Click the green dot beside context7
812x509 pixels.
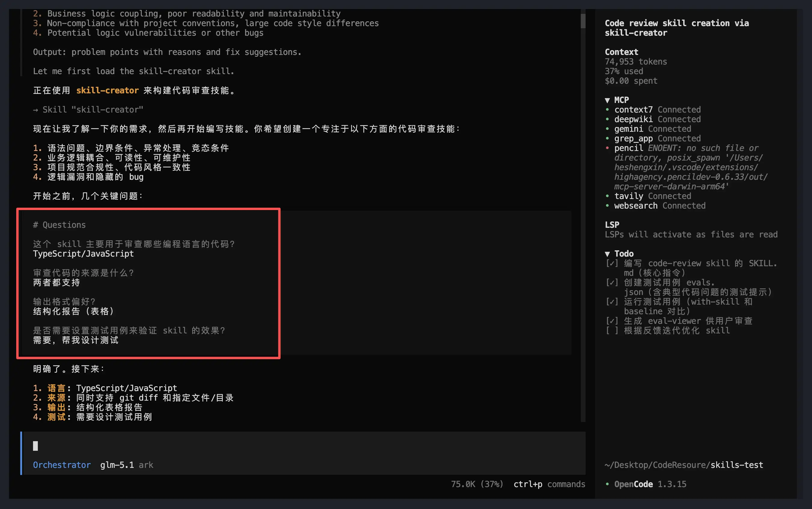(607, 110)
